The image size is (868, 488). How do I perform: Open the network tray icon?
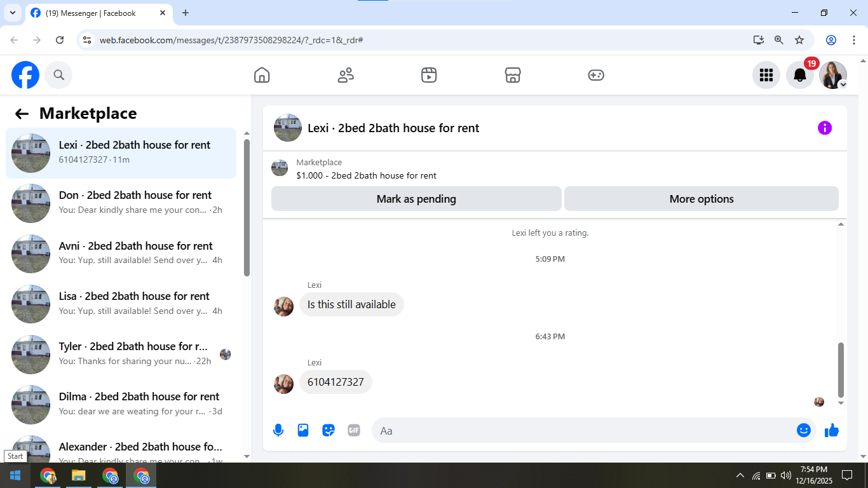tap(756, 475)
